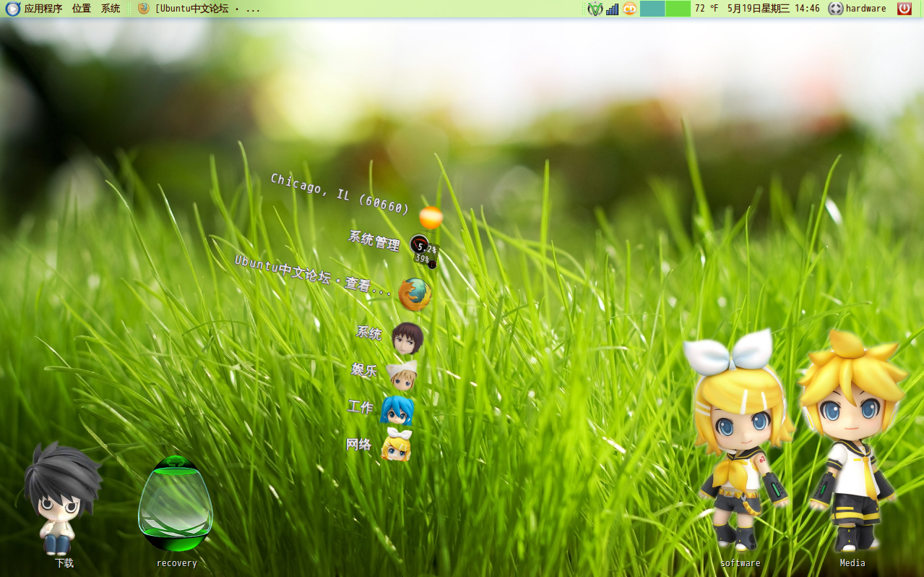Click the 工作 dock label
This screenshot has height=577, width=924.
coord(360,407)
